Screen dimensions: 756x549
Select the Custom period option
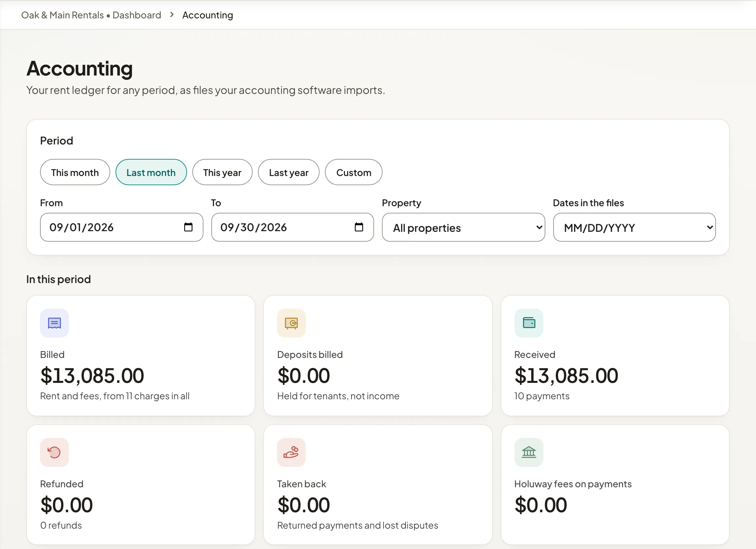(x=354, y=172)
